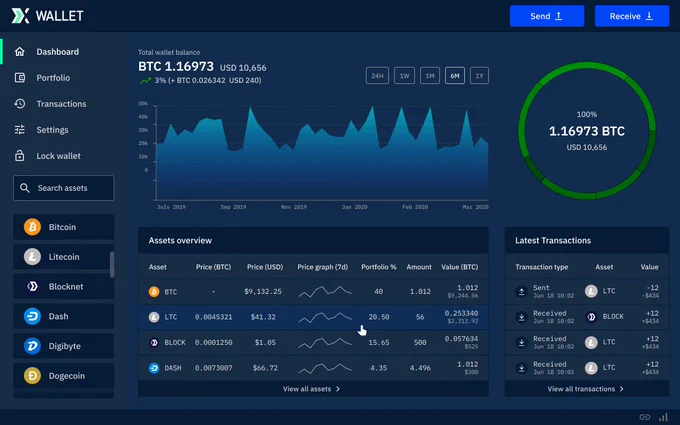Click the link icon in bottom bar
The image size is (680, 425).
tap(645, 417)
